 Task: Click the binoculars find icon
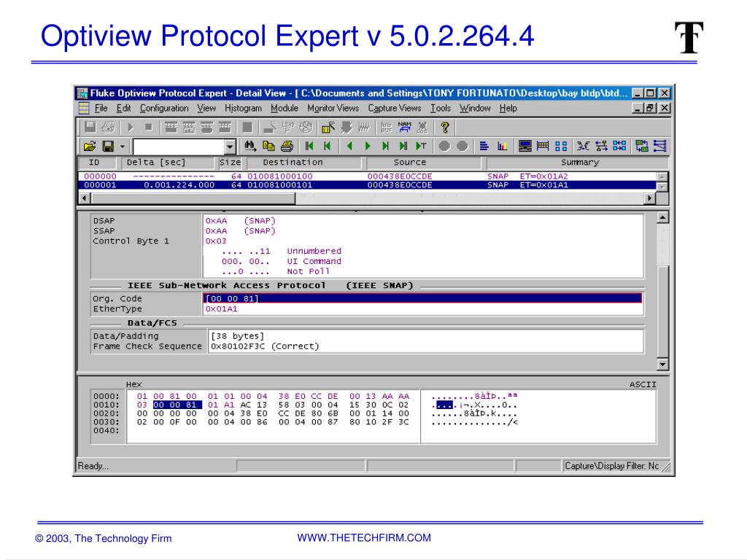(250, 146)
